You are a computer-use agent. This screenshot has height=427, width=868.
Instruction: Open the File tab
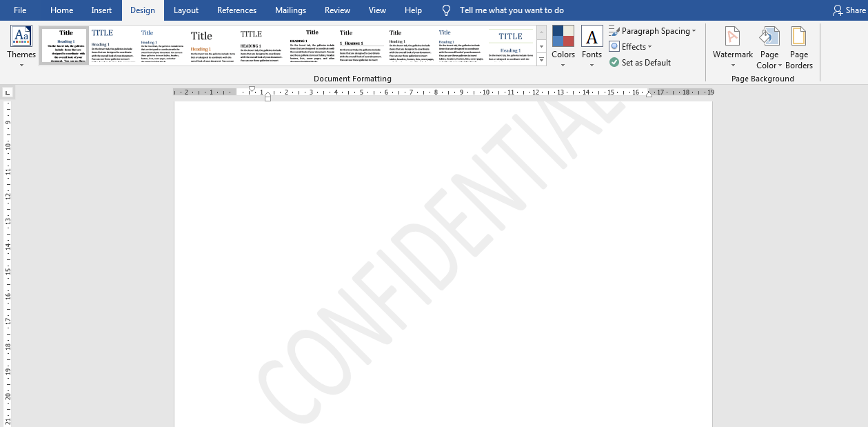(x=20, y=10)
